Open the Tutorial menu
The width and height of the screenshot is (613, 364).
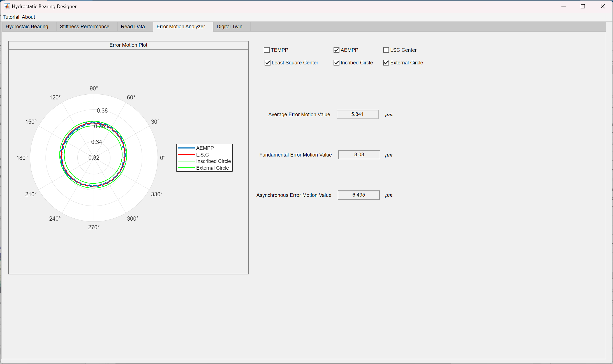(11, 17)
